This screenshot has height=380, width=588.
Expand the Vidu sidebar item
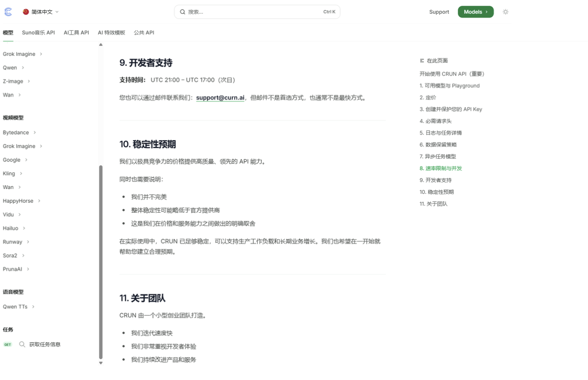12,215
